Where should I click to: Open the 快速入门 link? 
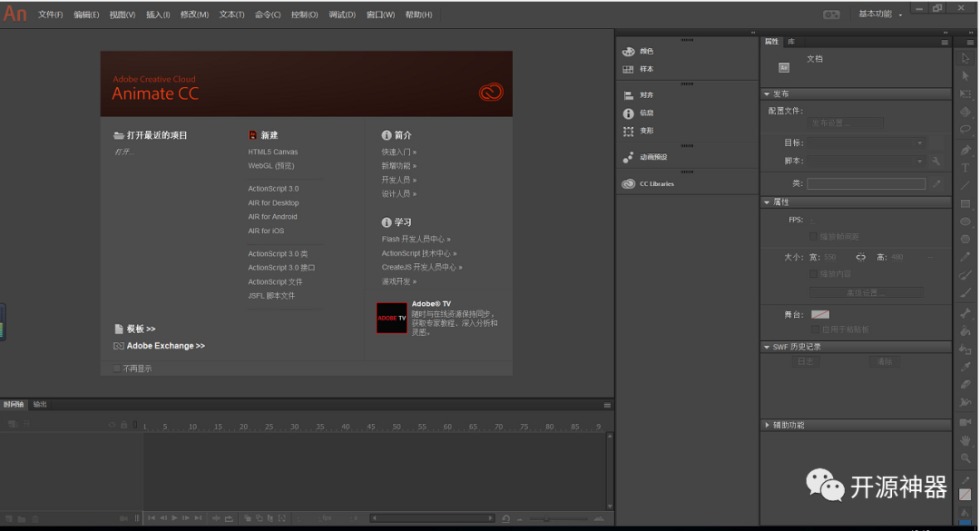click(398, 152)
